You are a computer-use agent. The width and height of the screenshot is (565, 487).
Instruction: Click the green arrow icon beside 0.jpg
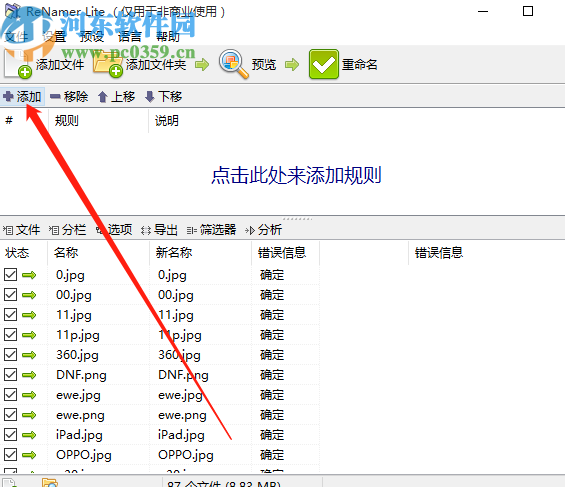(x=29, y=275)
